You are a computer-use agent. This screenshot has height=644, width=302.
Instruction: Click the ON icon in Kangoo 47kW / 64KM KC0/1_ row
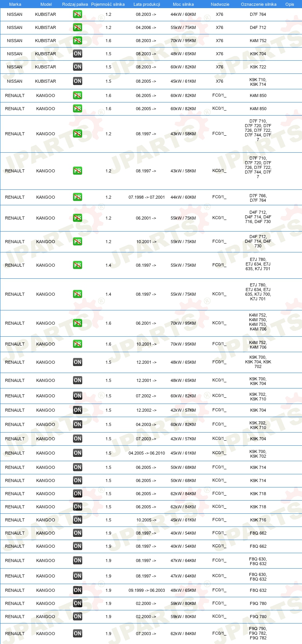pos(77,576)
